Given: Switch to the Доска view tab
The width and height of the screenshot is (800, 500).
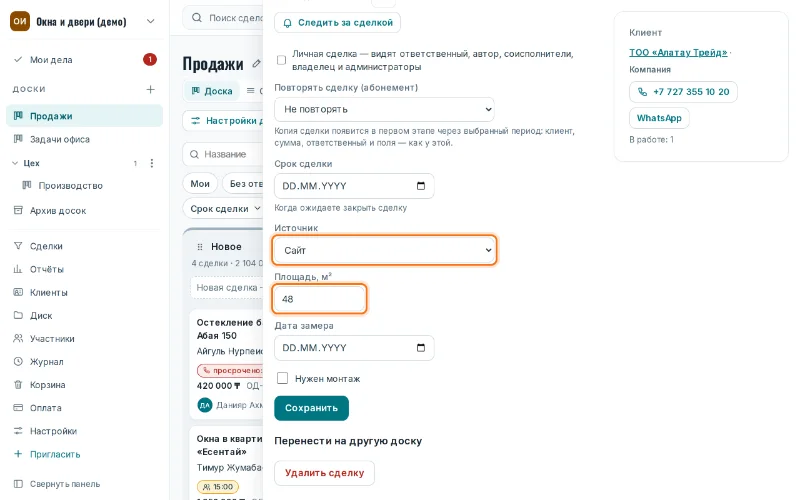Looking at the screenshot, I should point(212,91).
